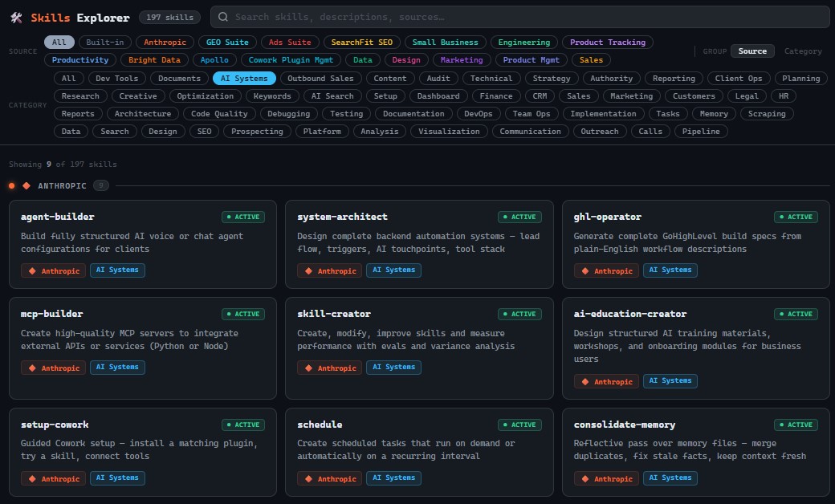Viewport: 835px width, 504px height.
Task: Click ACTIVE status badge on setup-cowork
Action: click(x=243, y=425)
